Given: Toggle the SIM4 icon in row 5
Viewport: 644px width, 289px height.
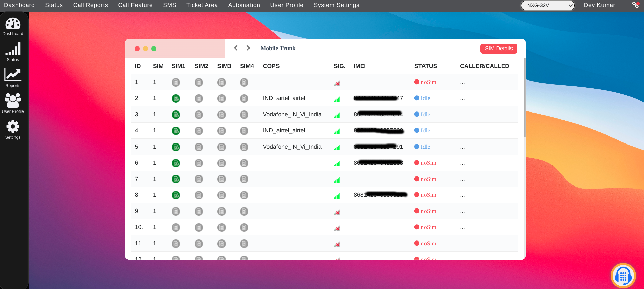Looking at the screenshot, I should point(244,147).
